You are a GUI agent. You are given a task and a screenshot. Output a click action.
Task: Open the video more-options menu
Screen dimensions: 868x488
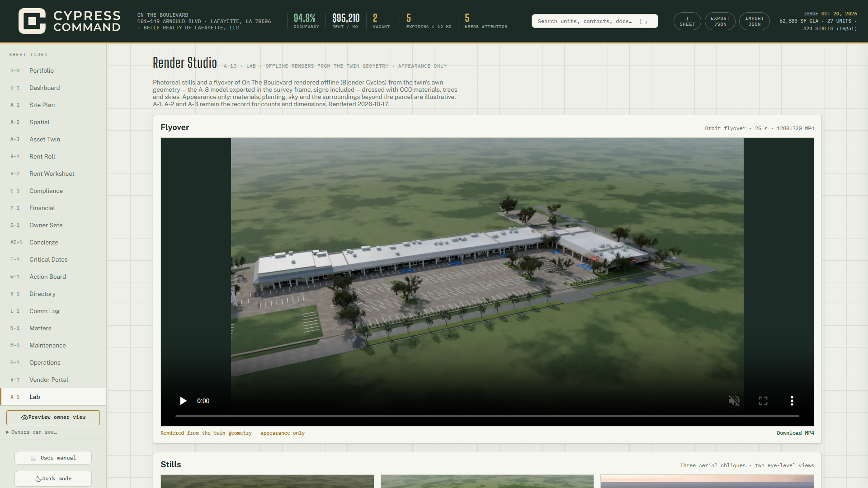pos(792,401)
